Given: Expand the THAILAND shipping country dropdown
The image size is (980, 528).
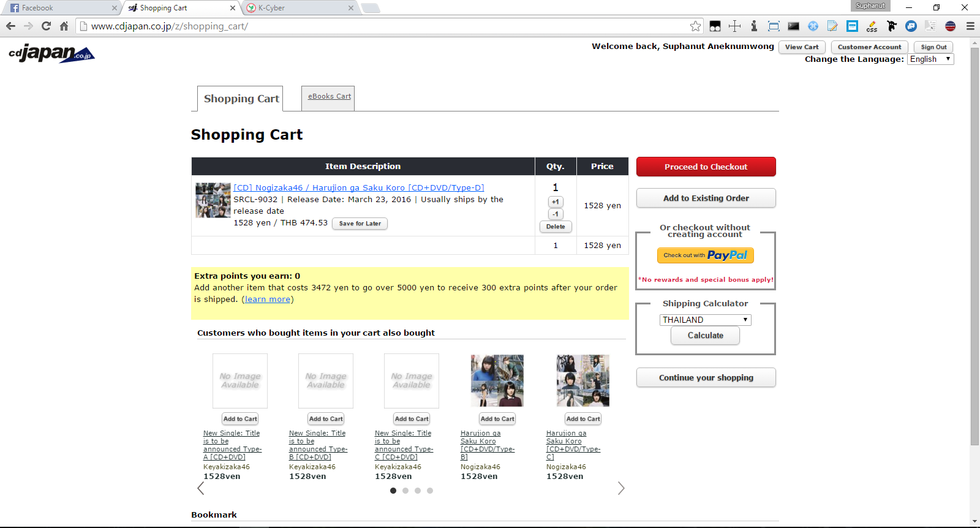Looking at the screenshot, I should [705, 320].
